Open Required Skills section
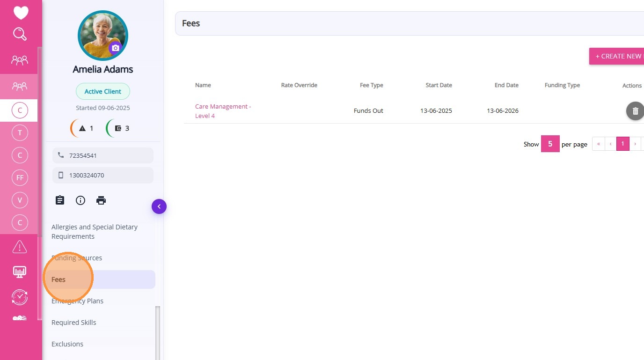The height and width of the screenshot is (360, 644). pos(74,323)
